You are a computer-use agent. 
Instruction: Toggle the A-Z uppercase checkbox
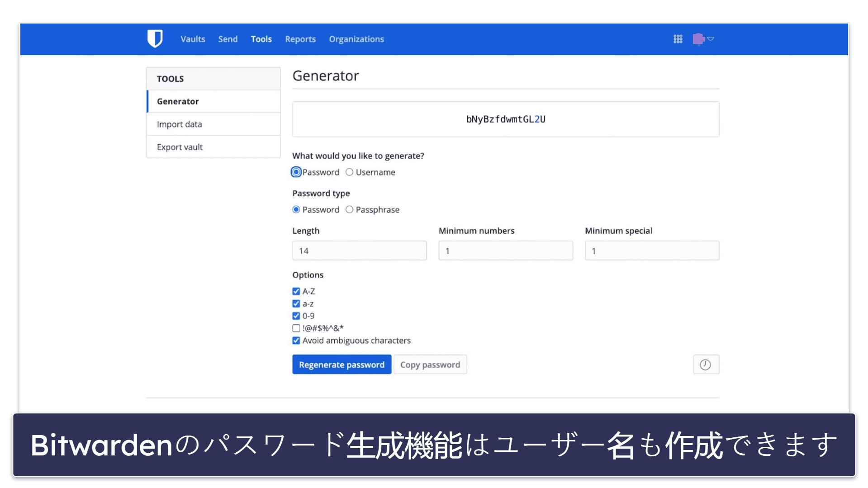296,292
